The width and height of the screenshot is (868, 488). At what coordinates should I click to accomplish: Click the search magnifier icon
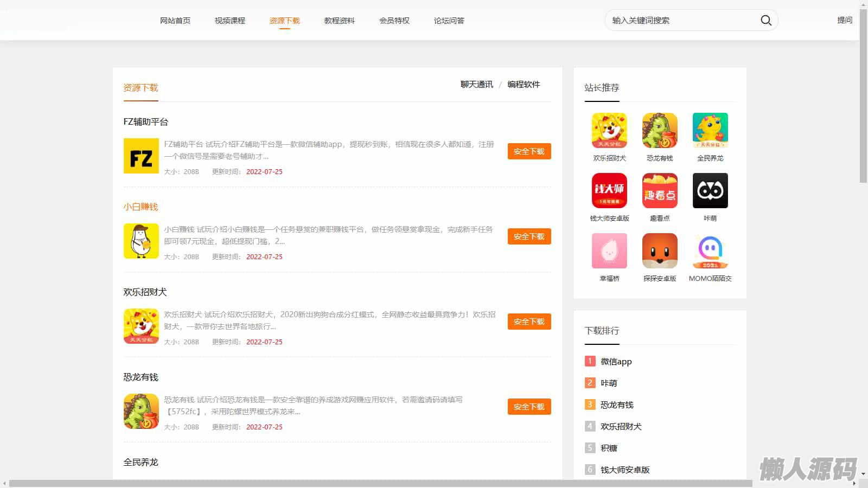click(x=765, y=20)
